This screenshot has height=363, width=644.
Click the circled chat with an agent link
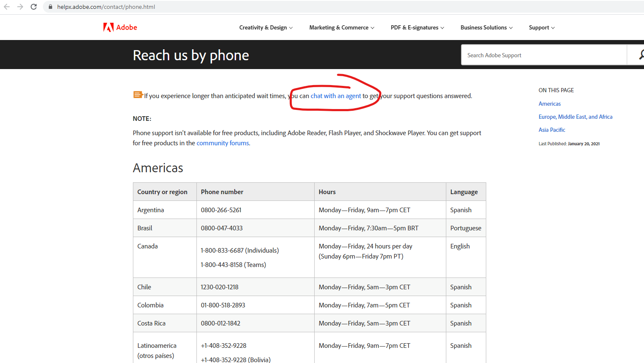pos(336,96)
